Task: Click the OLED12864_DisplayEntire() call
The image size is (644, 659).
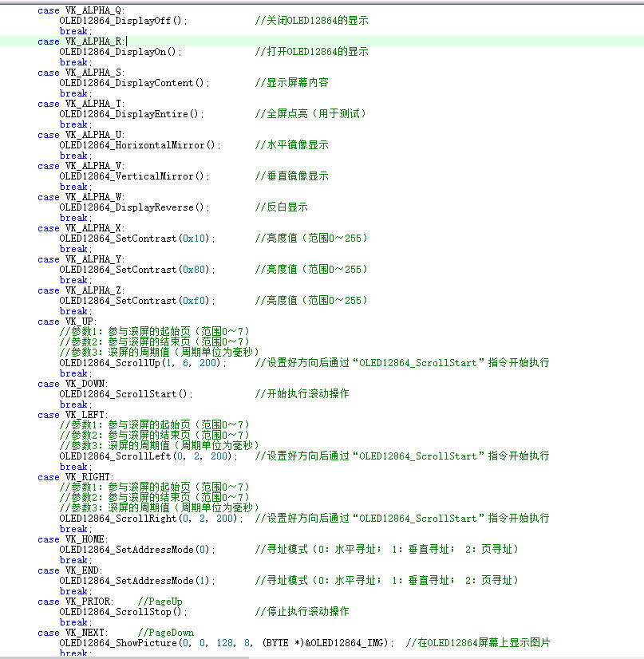Action: 132,114
